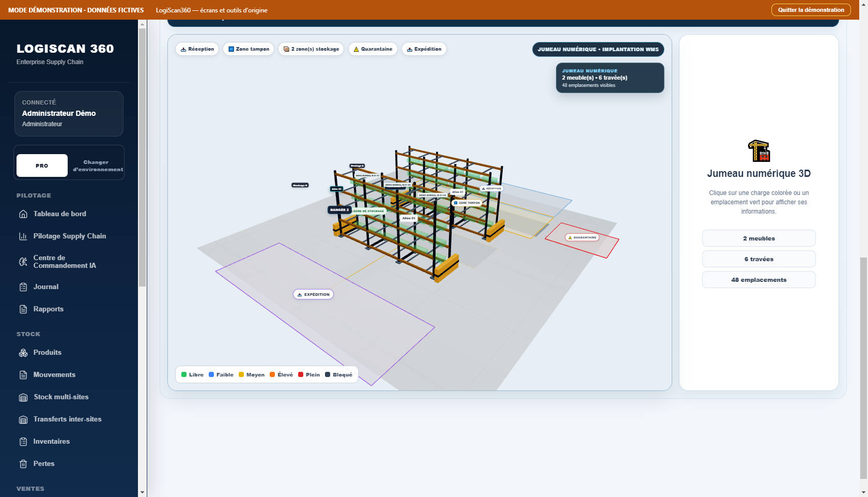Go to Inventaires in the sidebar
The height and width of the screenshot is (497, 868).
point(51,442)
